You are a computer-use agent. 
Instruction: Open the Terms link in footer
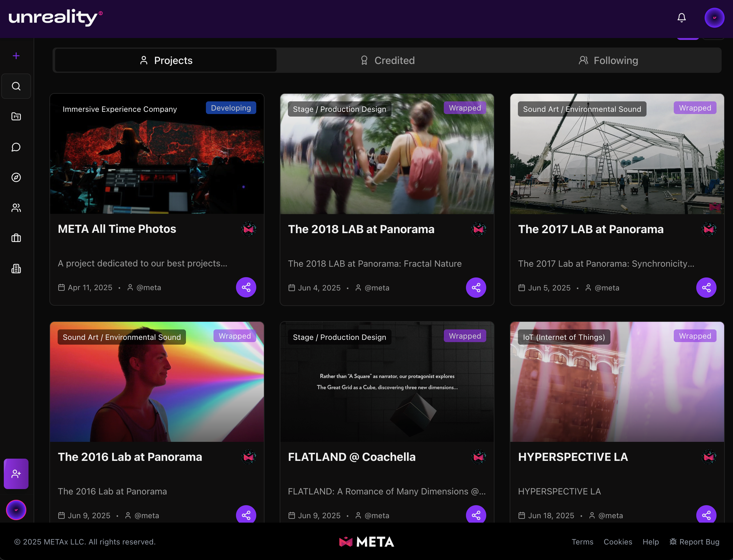click(582, 542)
